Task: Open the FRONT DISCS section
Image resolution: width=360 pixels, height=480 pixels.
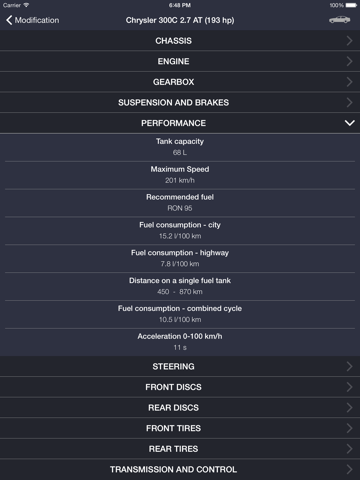Action: [180, 387]
